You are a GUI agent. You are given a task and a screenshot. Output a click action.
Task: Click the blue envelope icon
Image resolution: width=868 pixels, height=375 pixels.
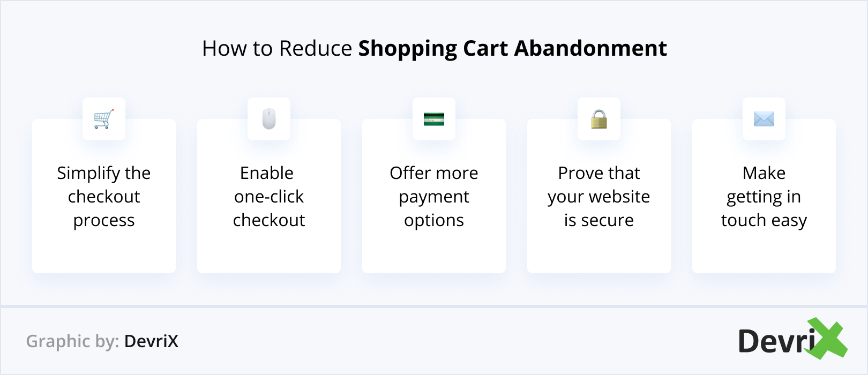pos(764,119)
